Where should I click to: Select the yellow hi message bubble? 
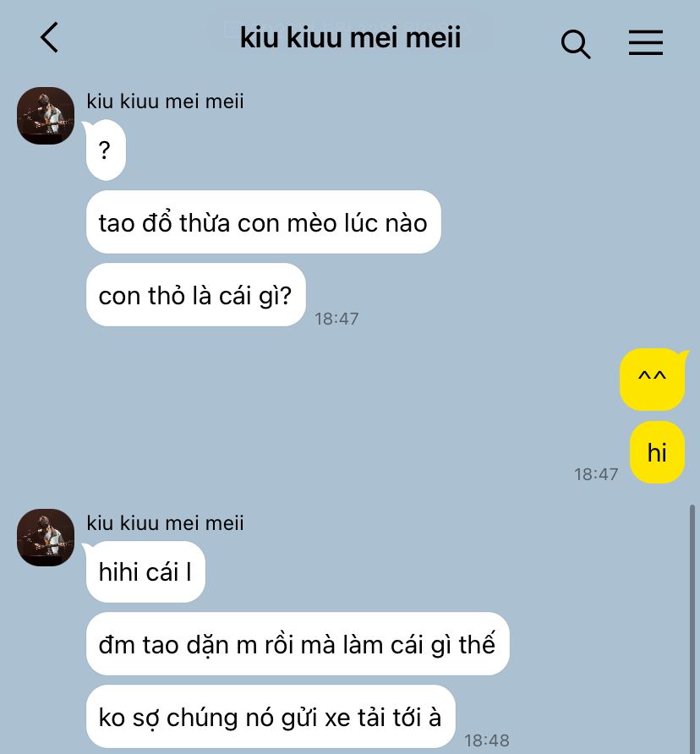click(x=657, y=452)
